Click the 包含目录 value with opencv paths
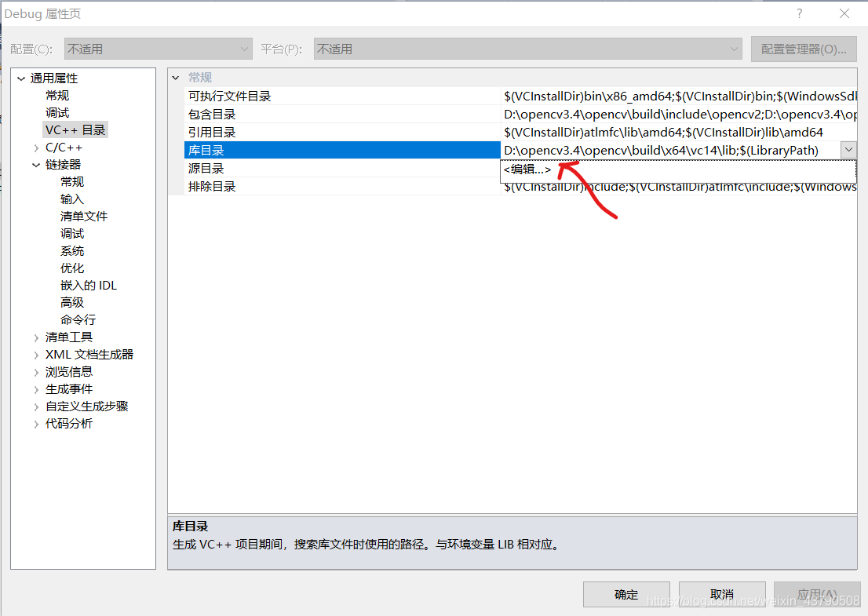The width and height of the screenshot is (868, 616). 679,115
